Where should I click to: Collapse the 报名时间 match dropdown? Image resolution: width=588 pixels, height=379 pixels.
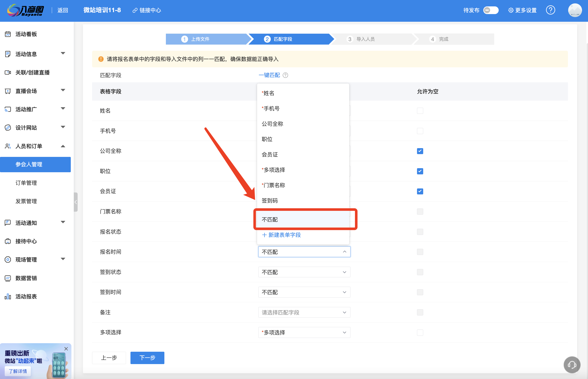[304, 252]
